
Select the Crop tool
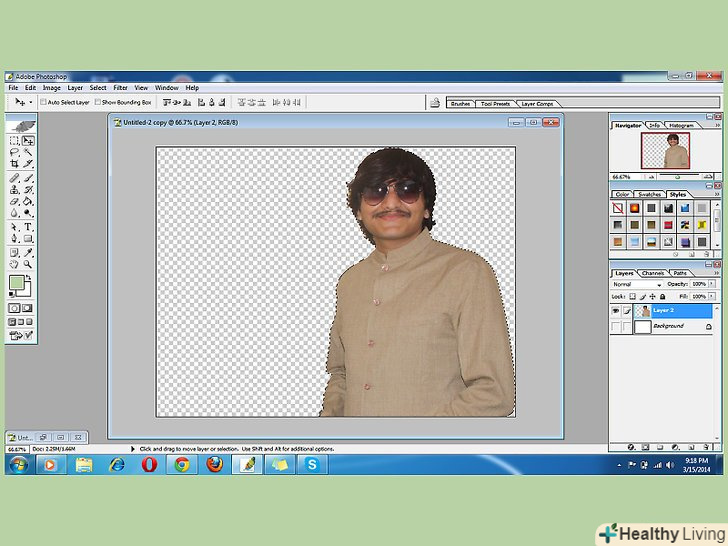tap(14, 163)
